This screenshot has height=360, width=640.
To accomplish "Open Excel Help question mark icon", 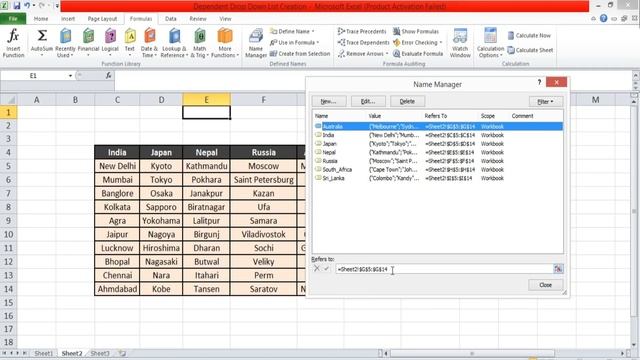I will coord(604,18).
